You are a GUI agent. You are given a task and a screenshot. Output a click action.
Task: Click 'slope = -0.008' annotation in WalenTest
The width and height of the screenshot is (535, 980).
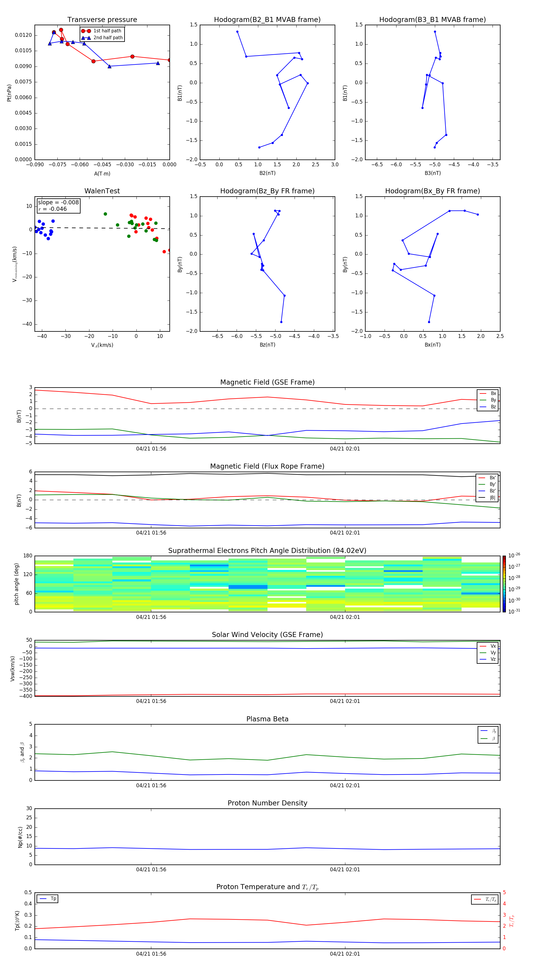click(x=58, y=203)
